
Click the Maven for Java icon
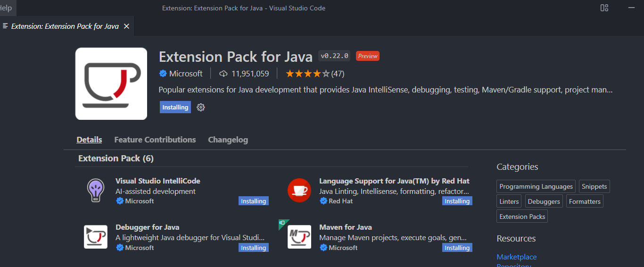coord(299,237)
